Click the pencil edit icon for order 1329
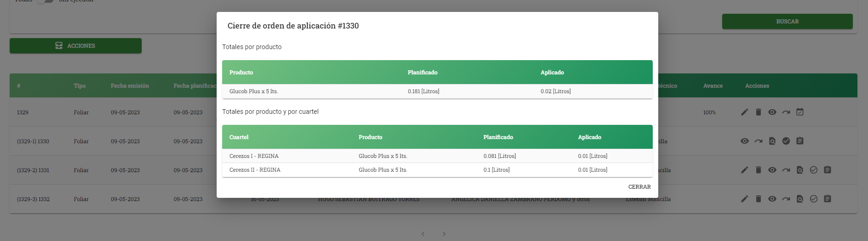The image size is (868, 241). tap(745, 112)
